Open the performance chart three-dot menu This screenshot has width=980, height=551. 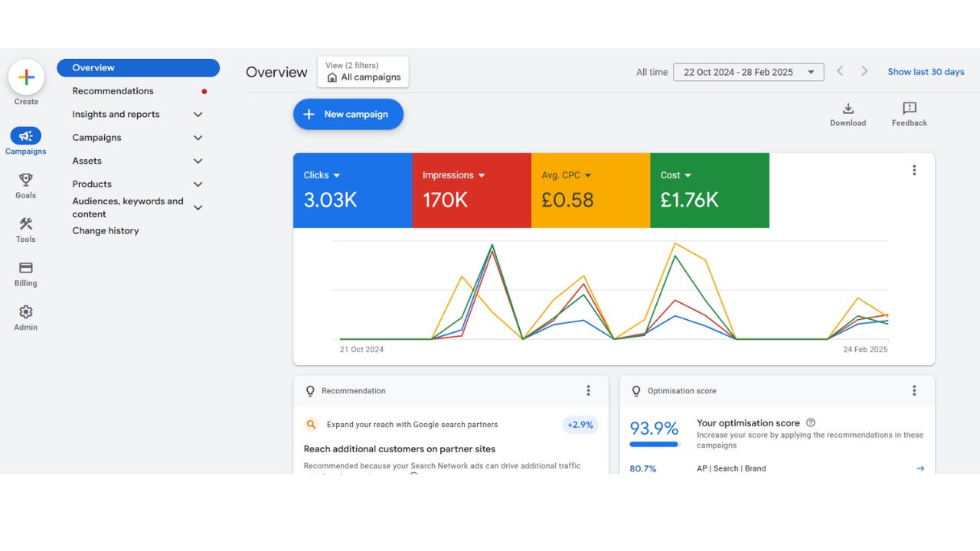[914, 171]
